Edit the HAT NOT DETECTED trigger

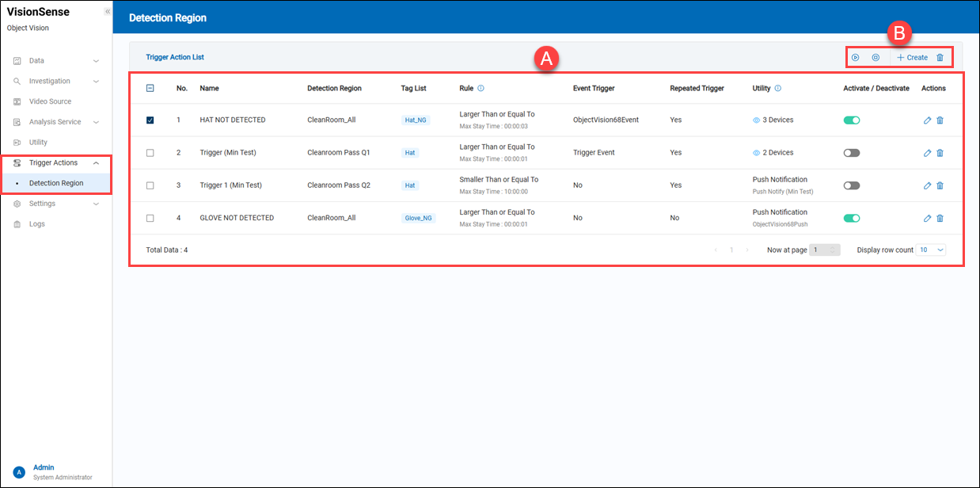[x=928, y=120]
